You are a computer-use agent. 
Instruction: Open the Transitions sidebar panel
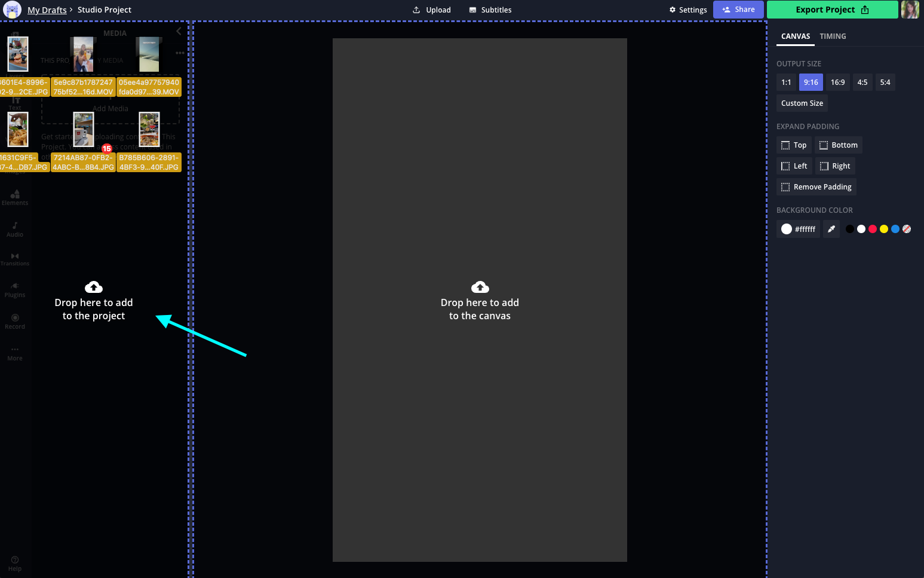coord(15,259)
